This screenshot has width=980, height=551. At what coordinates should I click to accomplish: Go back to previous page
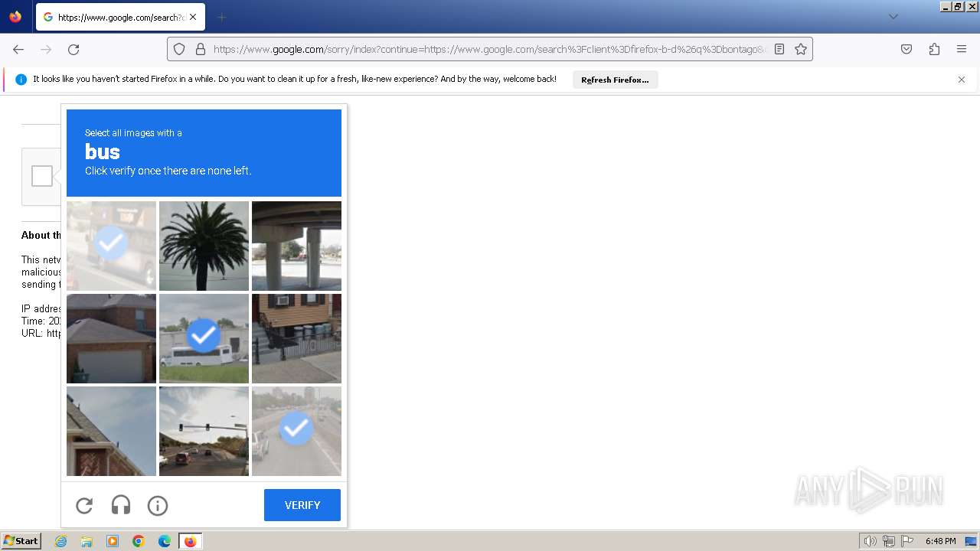pyautogui.click(x=18, y=49)
